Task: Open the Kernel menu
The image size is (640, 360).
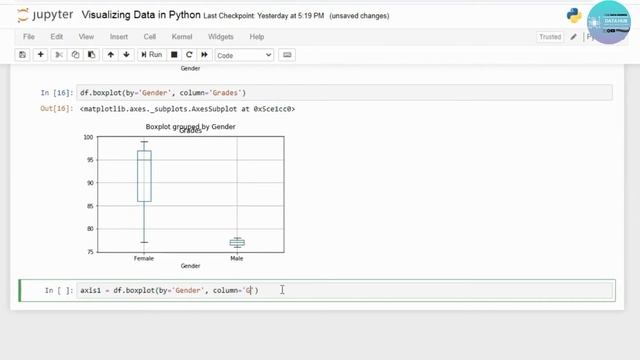Action: 182,37
